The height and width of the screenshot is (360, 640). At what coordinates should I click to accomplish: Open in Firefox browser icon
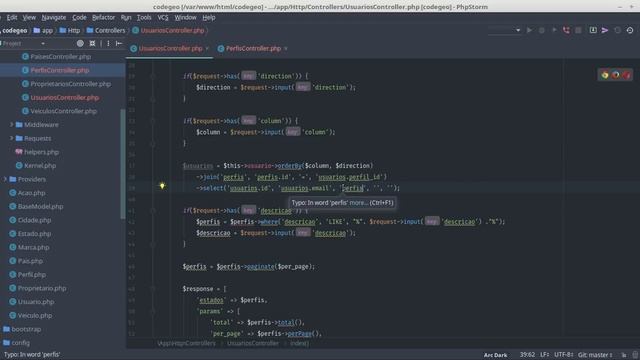[616, 75]
